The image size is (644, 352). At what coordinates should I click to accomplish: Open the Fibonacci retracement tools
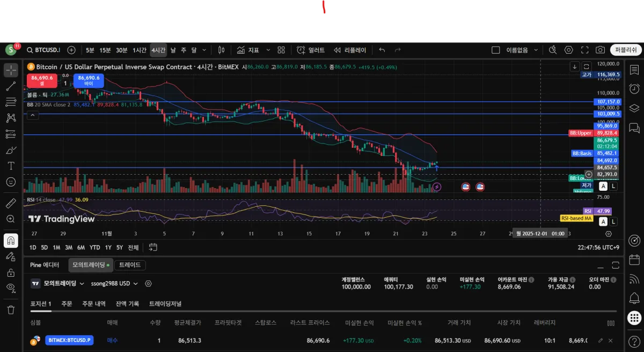click(11, 102)
